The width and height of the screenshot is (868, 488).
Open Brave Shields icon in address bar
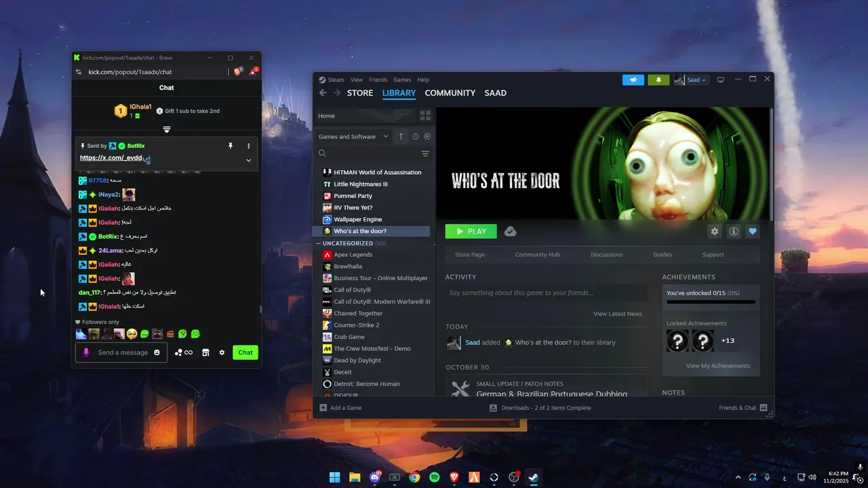tap(238, 71)
